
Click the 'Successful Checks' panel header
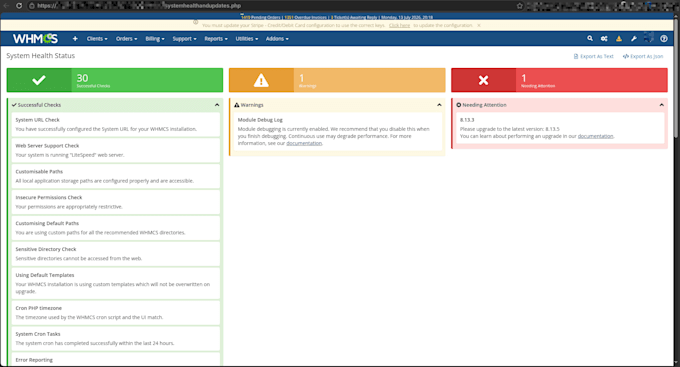[x=115, y=105]
